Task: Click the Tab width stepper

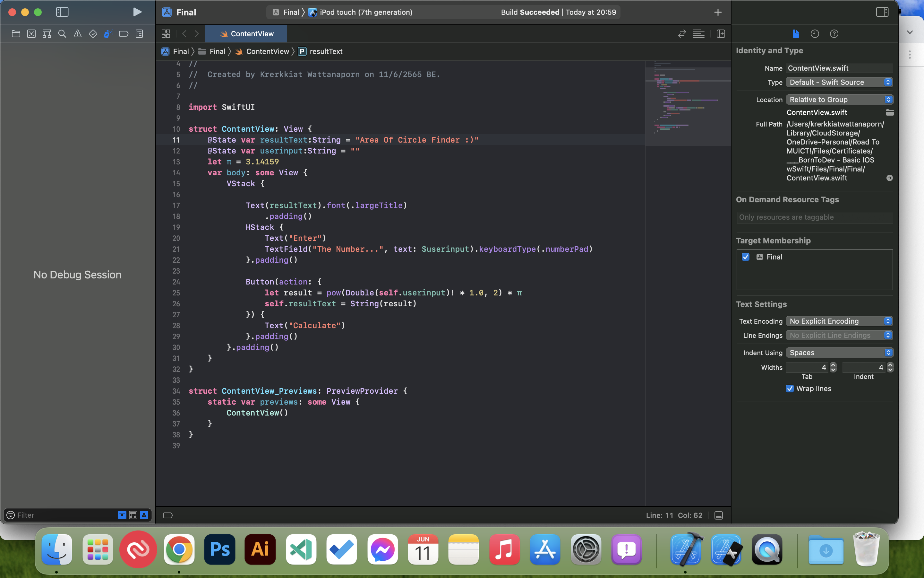Action: [833, 367]
